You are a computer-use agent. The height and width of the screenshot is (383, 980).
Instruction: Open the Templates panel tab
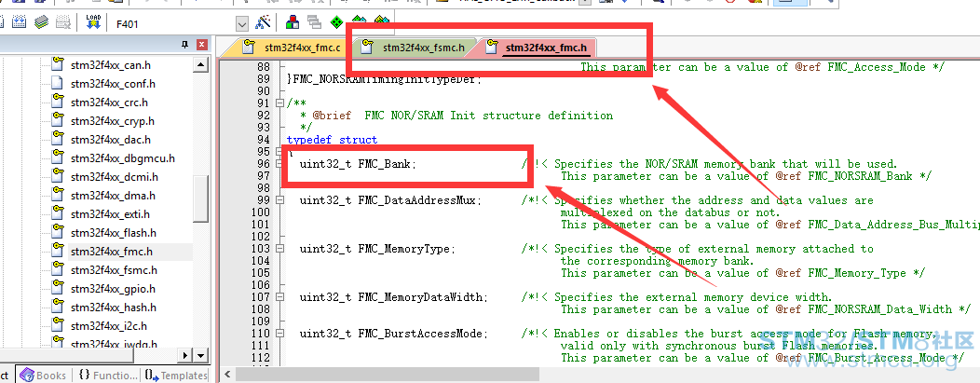click(x=176, y=376)
